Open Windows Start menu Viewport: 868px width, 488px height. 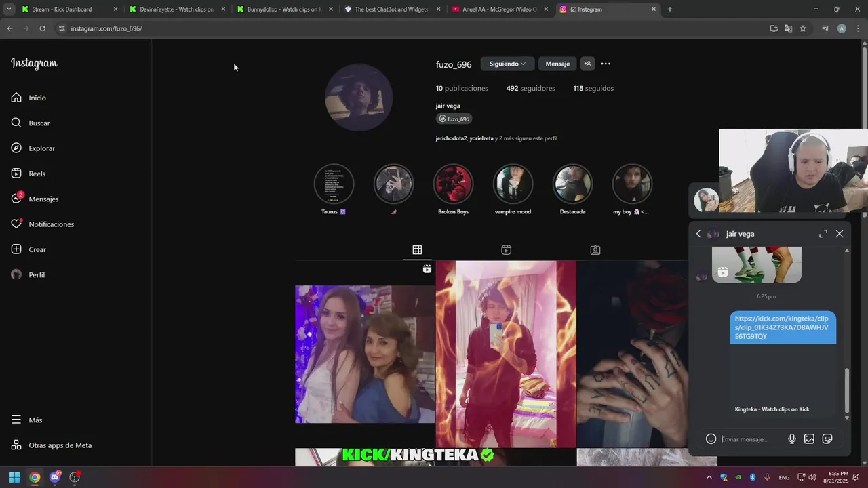point(14,477)
